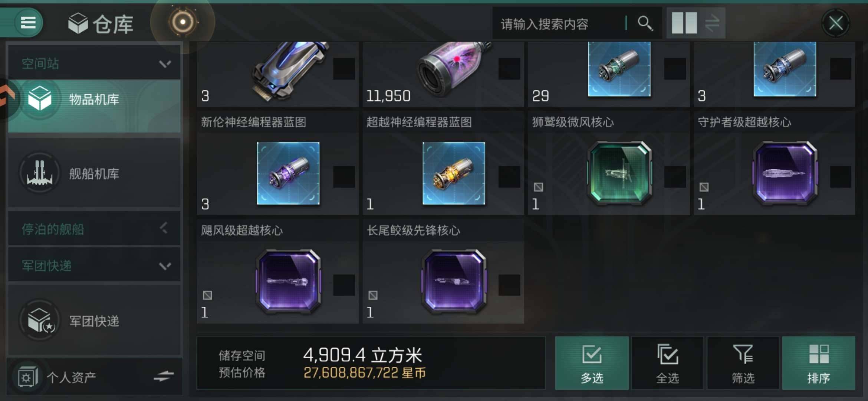Click the glowing circular target icon

(x=183, y=22)
